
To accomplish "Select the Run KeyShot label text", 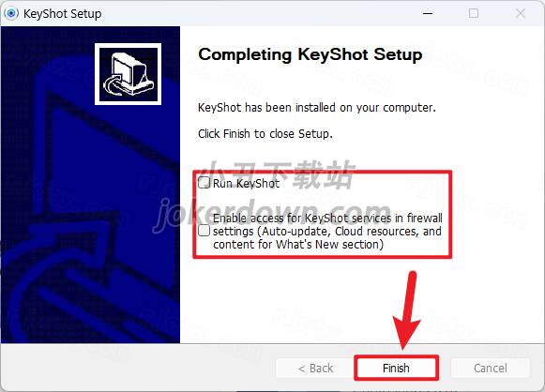I will coord(246,184).
